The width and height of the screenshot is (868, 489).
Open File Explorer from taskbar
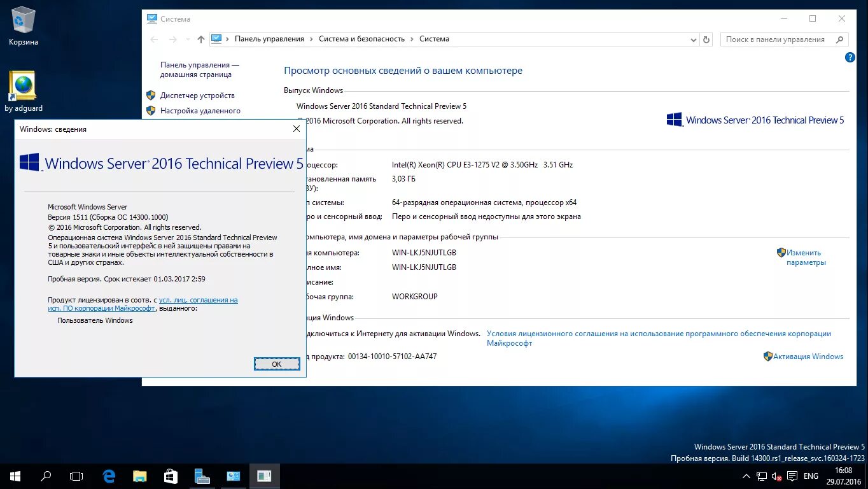[x=140, y=476]
